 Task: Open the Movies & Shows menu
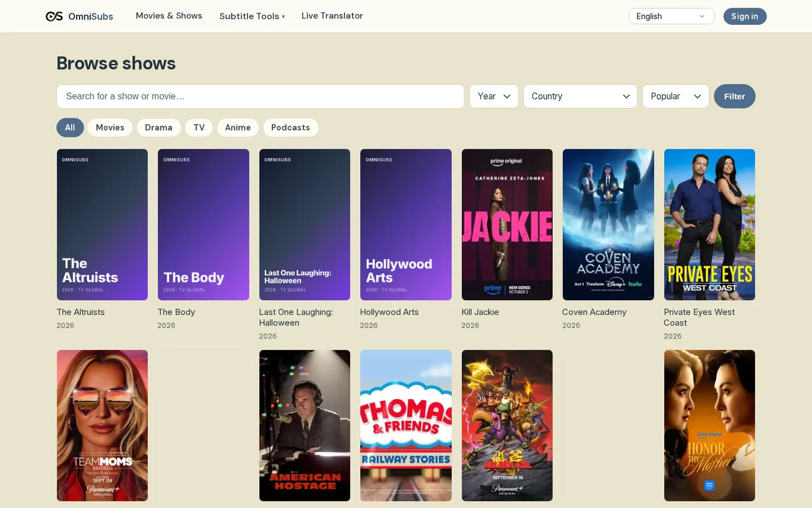point(169,16)
